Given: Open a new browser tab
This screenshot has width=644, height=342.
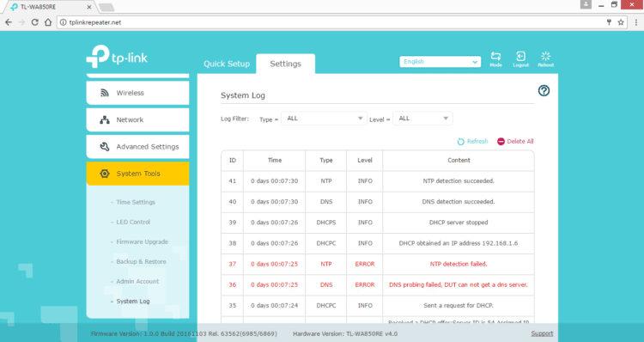Looking at the screenshot, I should (106, 8).
